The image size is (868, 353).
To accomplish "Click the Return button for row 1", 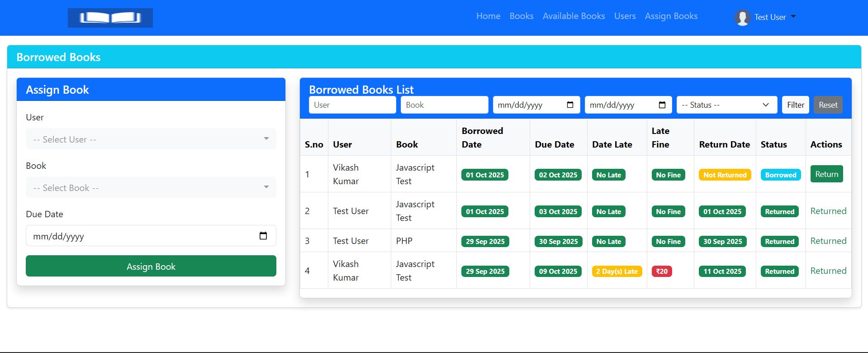I will coord(826,174).
